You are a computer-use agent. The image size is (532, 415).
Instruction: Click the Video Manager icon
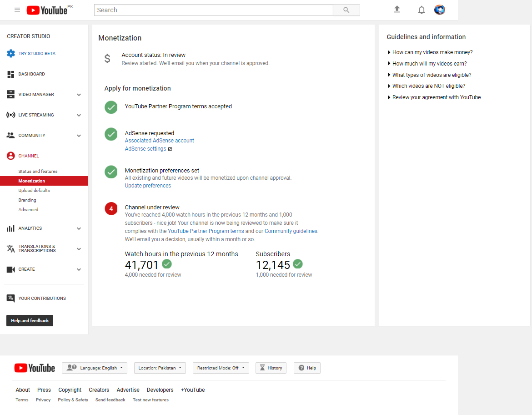coord(11,94)
